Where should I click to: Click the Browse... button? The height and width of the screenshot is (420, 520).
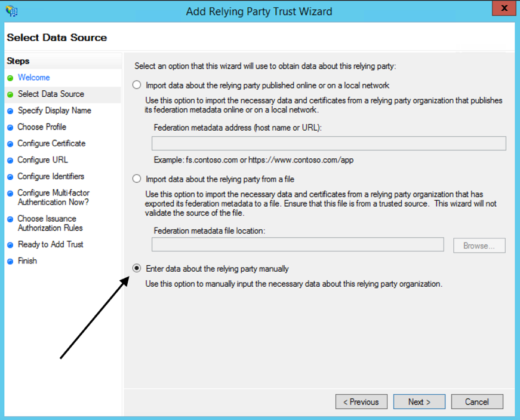point(479,246)
